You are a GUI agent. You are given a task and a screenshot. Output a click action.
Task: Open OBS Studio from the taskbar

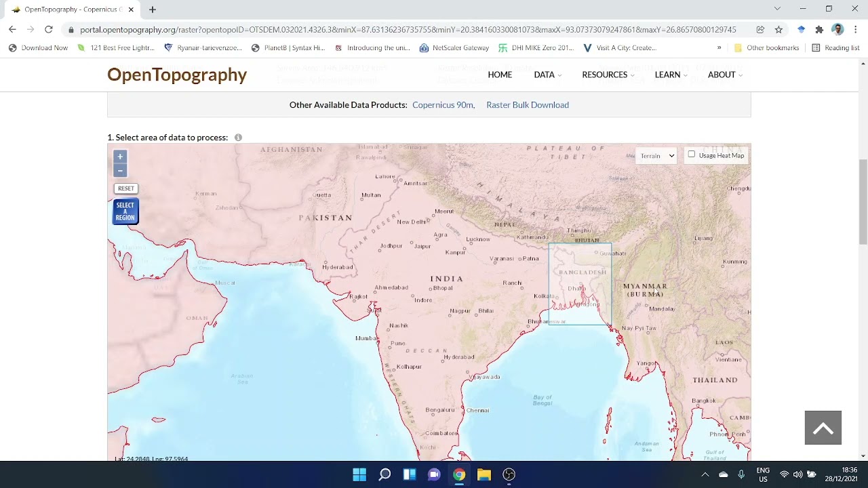(509, 474)
